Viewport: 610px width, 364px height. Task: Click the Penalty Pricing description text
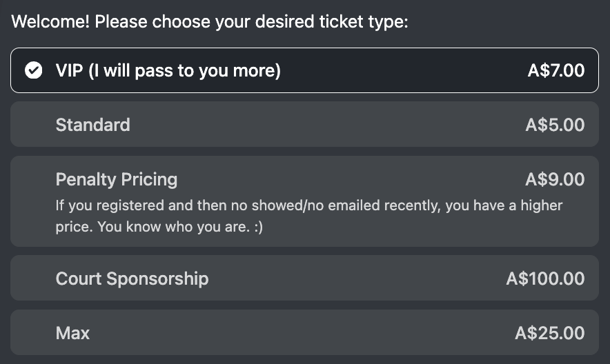tap(308, 205)
